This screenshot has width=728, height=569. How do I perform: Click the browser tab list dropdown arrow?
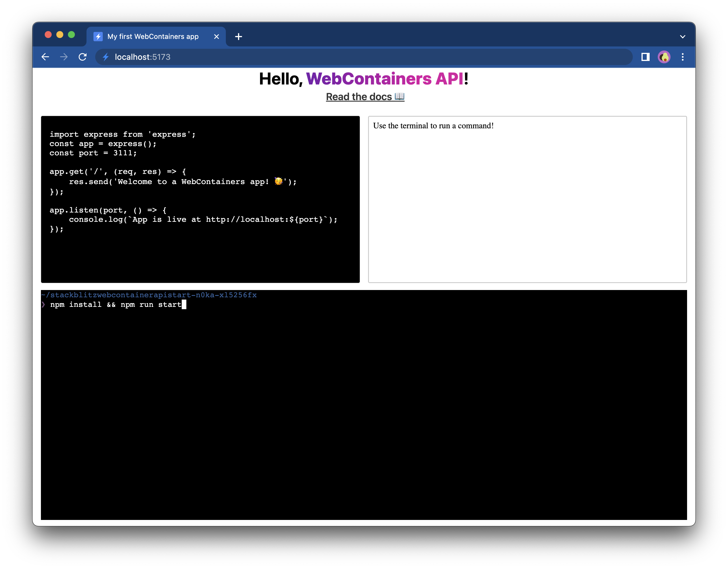pyautogui.click(x=682, y=37)
